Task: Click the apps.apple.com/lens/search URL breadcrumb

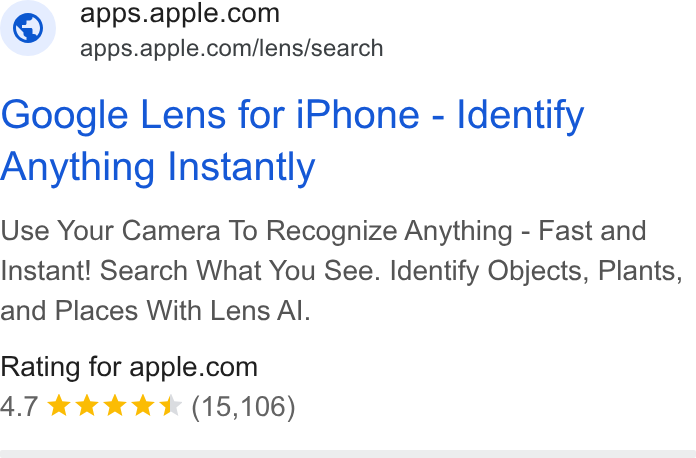Action: click(231, 48)
